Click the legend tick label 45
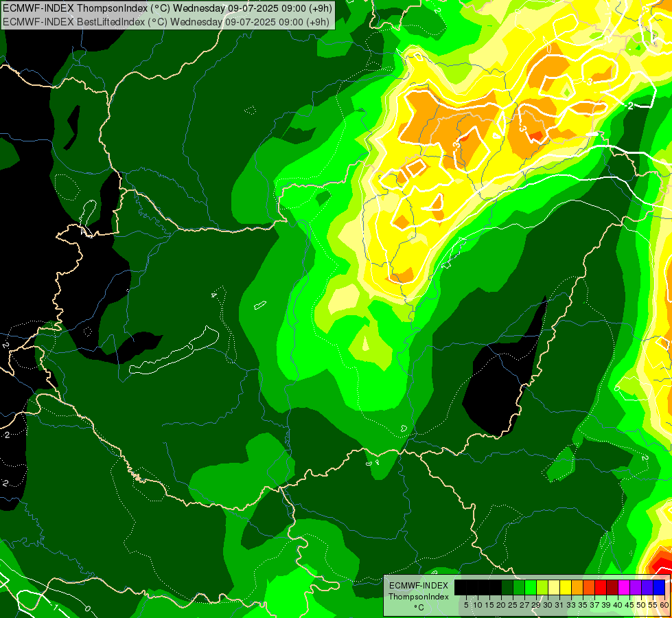The height and width of the screenshot is (618, 672). 629,605
